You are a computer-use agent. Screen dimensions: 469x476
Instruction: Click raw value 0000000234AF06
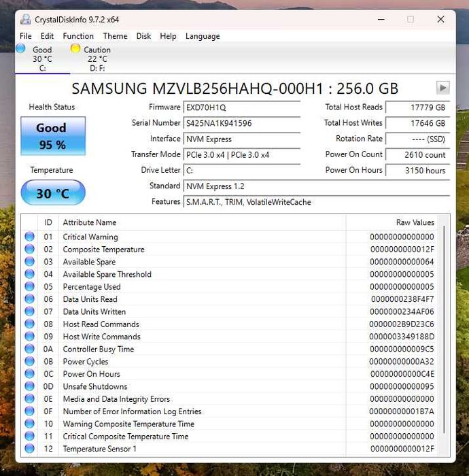[402, 311]
